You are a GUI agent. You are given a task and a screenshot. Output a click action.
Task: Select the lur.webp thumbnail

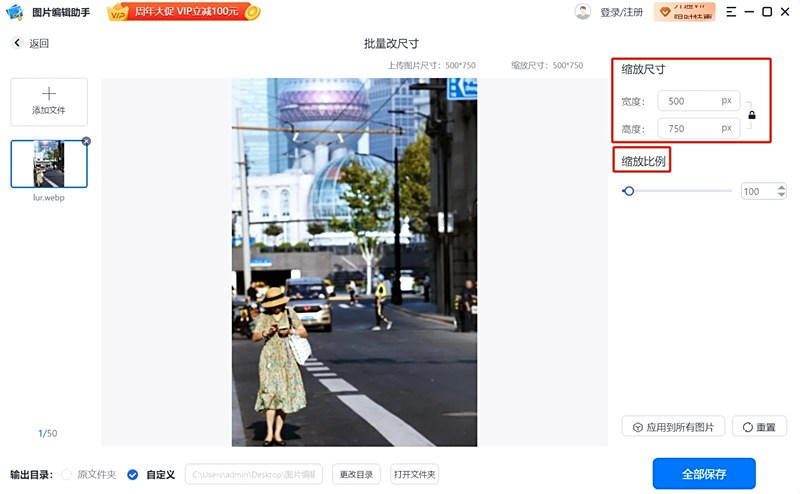click(49, 164)
